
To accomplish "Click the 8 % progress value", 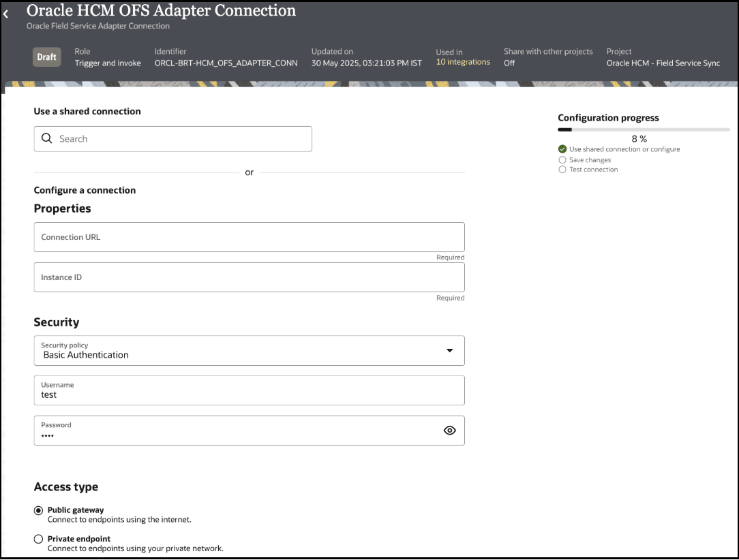I will click(639, 139).
